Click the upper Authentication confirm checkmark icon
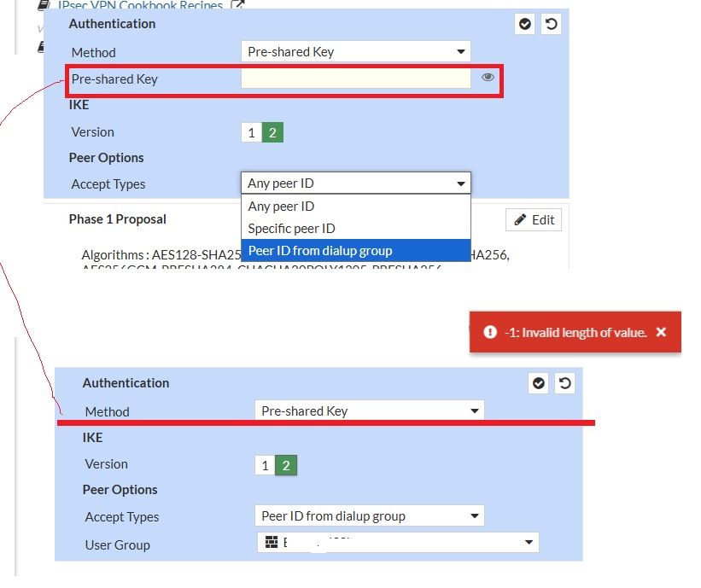Viewport: 701px width, 588px height. [525, 24]
